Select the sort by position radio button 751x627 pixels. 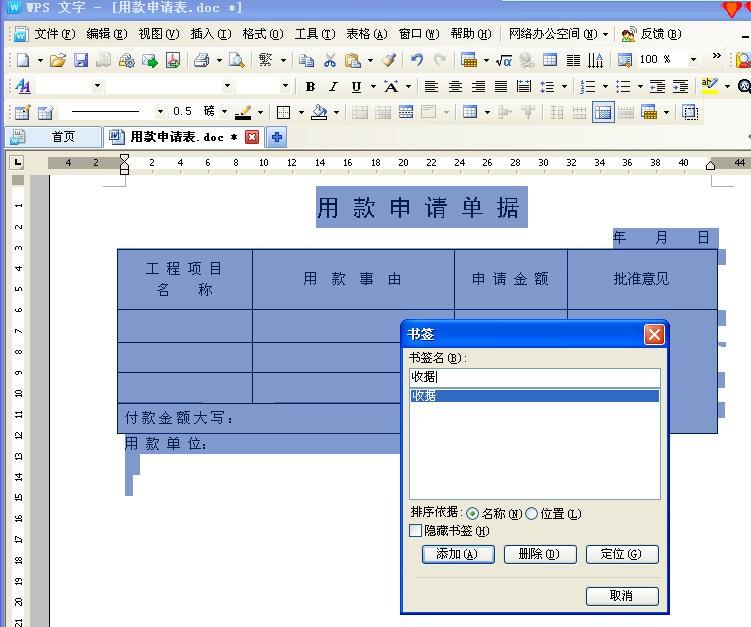click(x=532, y=513)
